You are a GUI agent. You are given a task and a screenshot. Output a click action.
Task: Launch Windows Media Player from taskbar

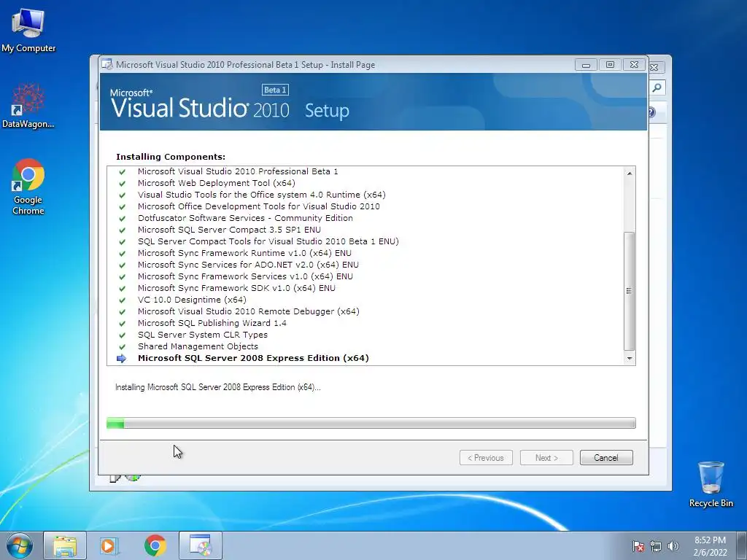[x=109, y=545]
